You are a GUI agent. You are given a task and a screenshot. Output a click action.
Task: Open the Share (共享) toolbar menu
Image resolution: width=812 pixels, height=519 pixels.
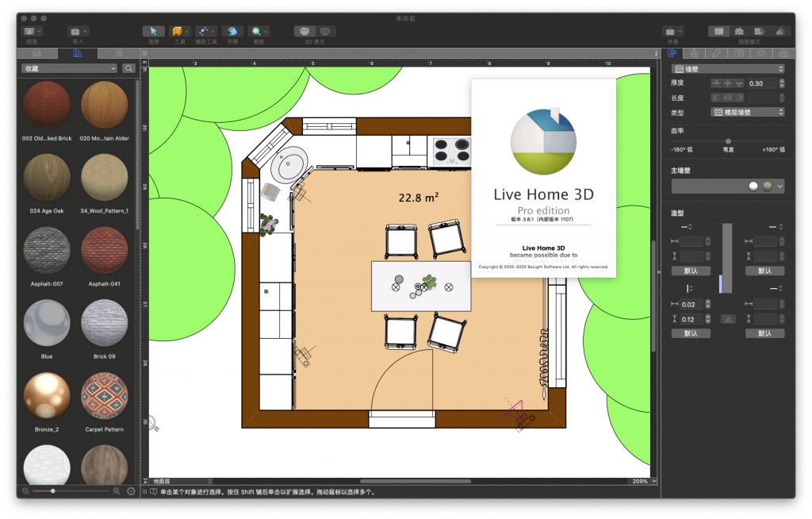tap(672, 31)
